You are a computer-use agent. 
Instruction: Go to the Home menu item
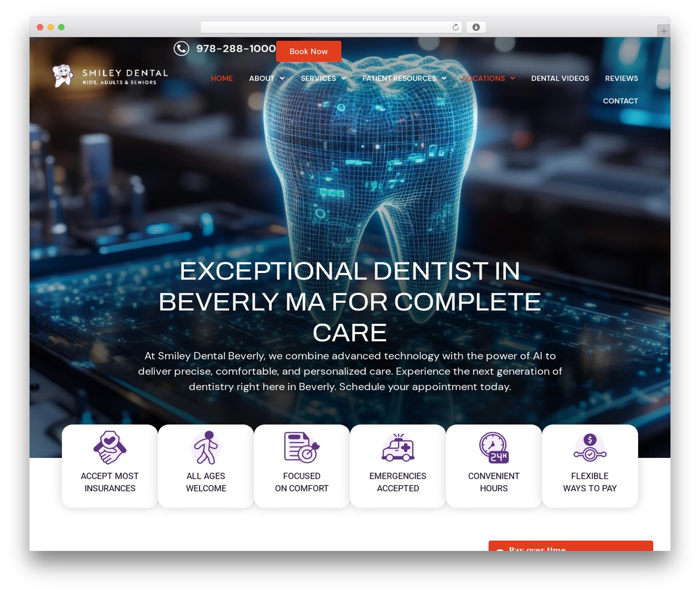point(222,78)
